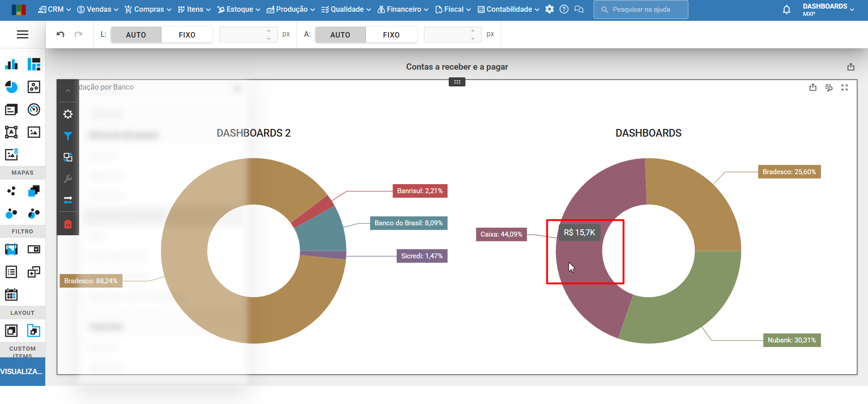Set width mode to AUTO
Viewport: 868px width, 404px height.
[x=136, y=35]
